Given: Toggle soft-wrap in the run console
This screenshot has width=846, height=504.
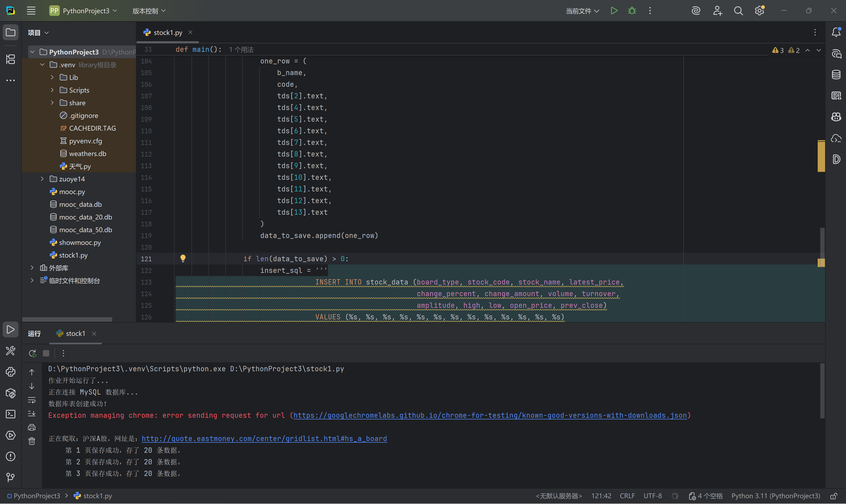Looking at the screenshot, I should click(31, 400).
